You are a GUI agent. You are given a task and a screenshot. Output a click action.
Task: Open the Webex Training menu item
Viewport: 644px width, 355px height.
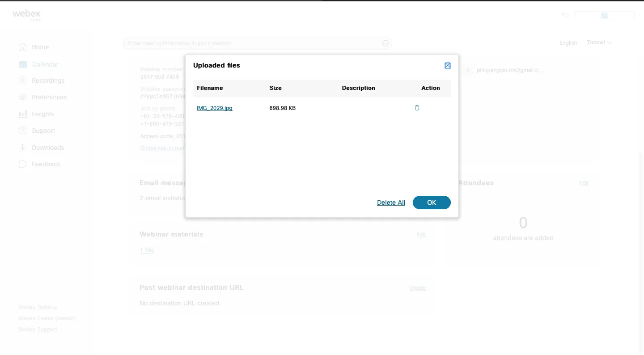tap(38, 307)
